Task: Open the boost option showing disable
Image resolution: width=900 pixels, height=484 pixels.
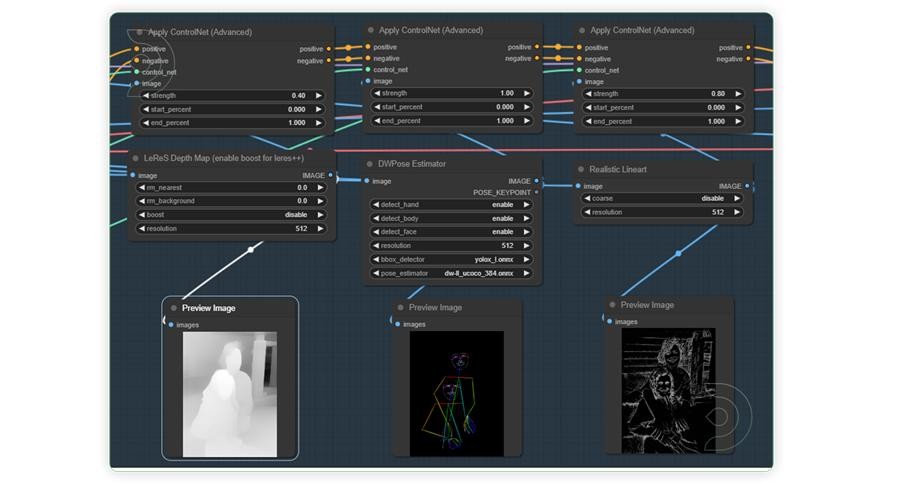Action: click(231, 215)
